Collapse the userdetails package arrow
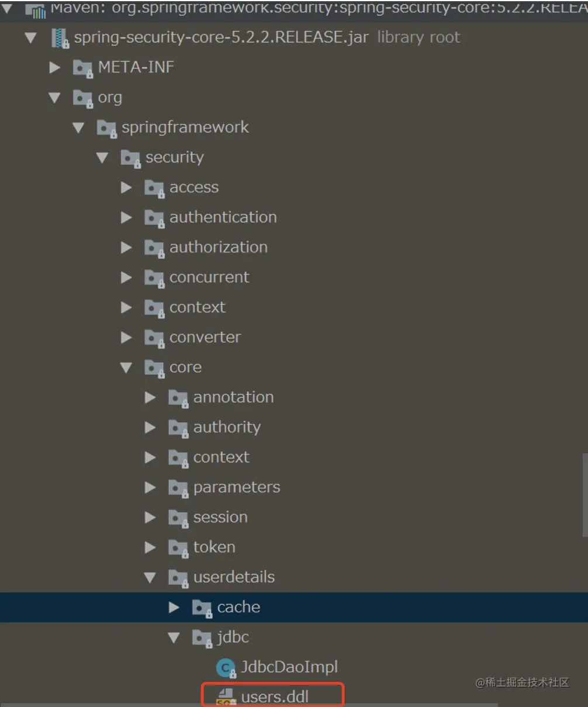The image size is (588, 707). pos(150,578)
